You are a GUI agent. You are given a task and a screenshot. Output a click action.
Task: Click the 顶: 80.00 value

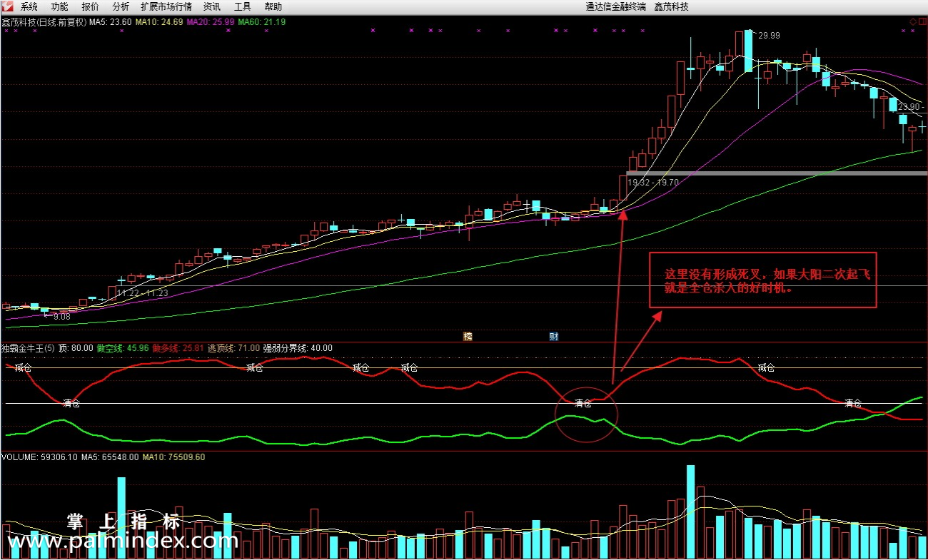coord(76,348)
